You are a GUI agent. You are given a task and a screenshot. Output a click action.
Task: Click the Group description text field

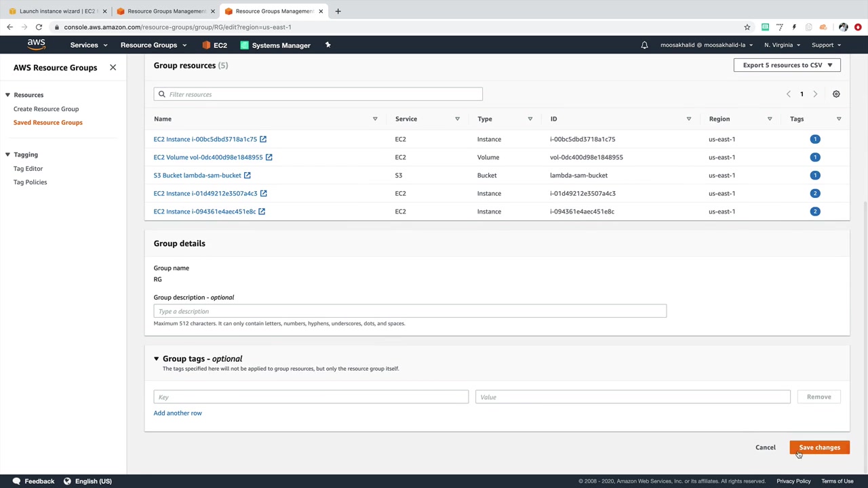click(x=410, y=311)
